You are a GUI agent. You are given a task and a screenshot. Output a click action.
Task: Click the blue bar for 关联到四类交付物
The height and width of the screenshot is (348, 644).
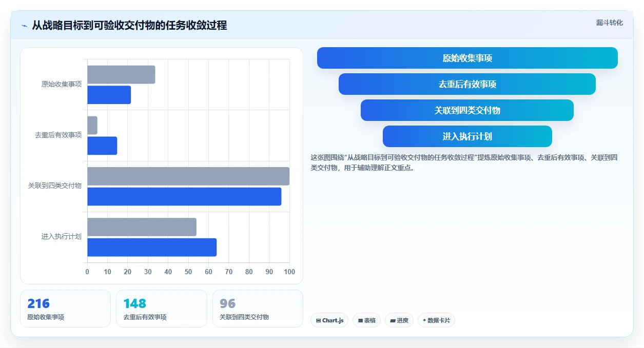pos(184,196)
